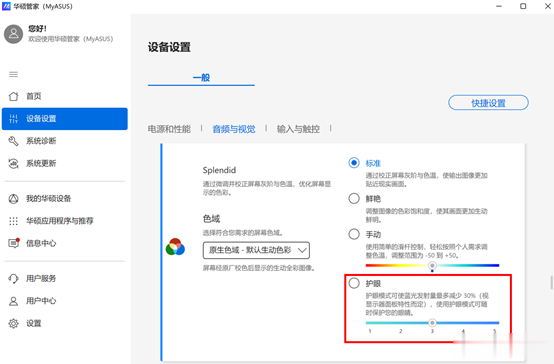Open 设置 gear icon in sidebar
This screenshot has height=364, width=554.
[x=13, y=323]
